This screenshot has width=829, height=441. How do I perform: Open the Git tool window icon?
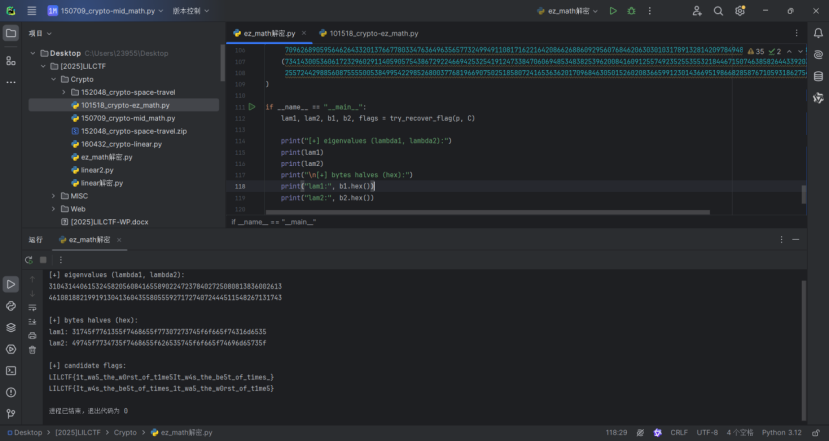coord(11,413)
